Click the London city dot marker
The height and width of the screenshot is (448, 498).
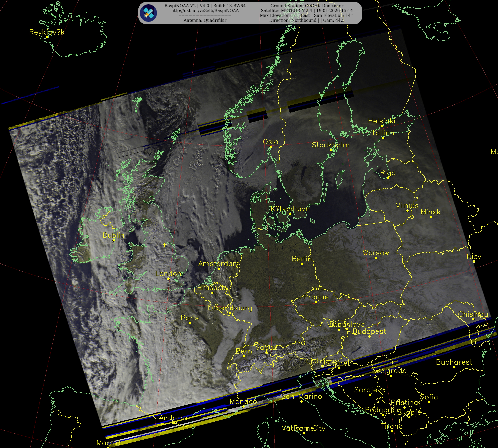169,279
